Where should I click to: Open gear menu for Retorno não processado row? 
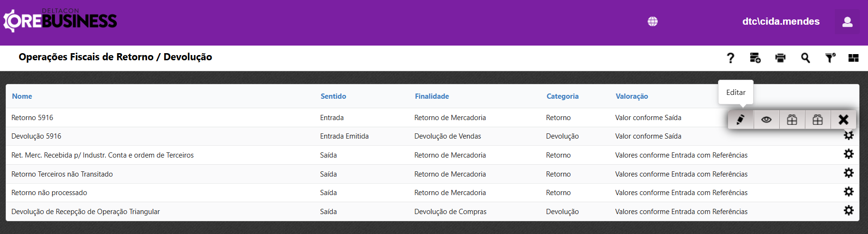[x=849, y=192]
